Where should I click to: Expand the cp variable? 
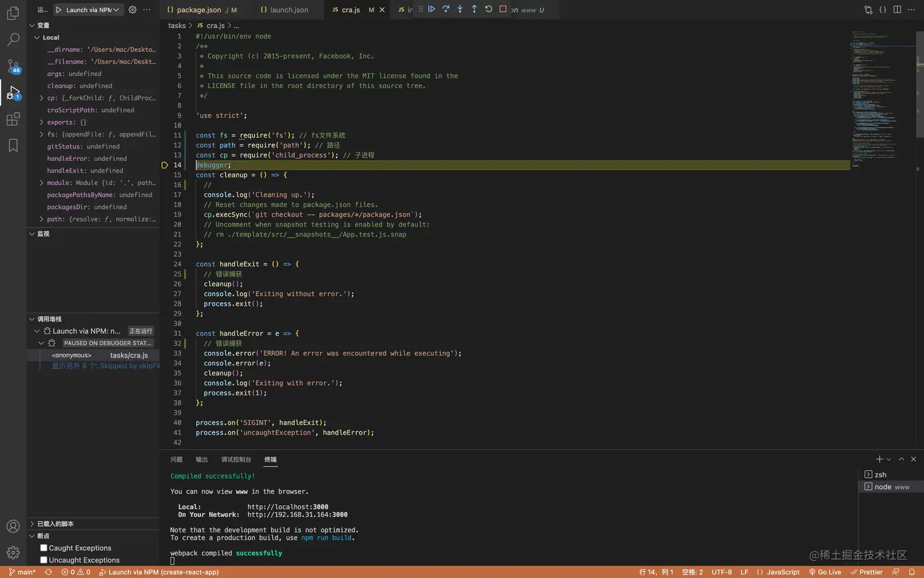coord(42,98)
